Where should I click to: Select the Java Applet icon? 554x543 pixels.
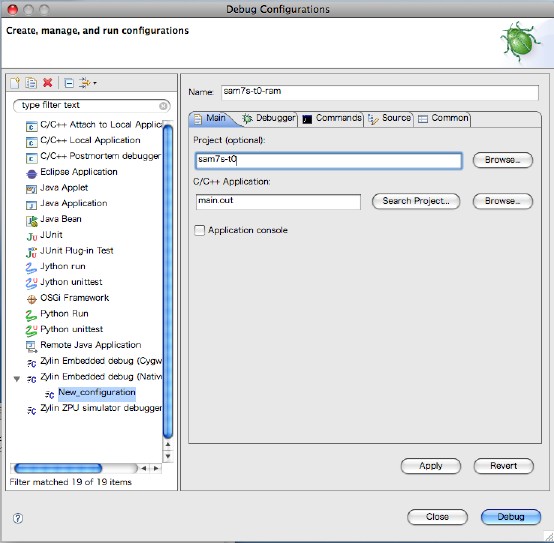[x=31, y=189]
